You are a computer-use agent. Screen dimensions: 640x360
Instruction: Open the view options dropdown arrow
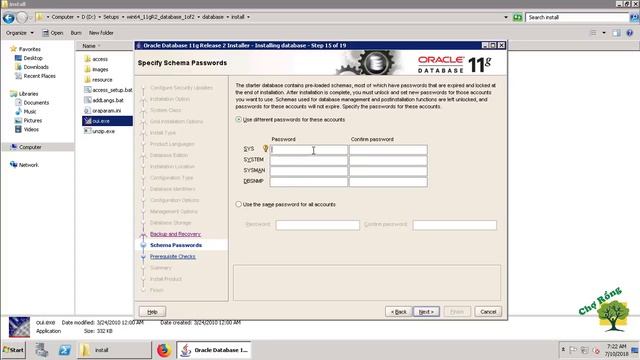click(604, 33)
